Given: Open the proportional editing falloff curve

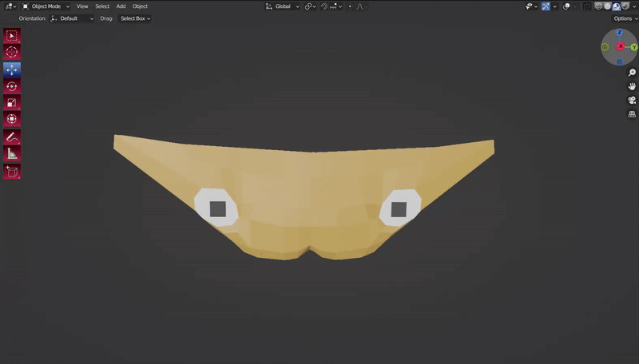Looking at the screenshot, I should (362, 6).
